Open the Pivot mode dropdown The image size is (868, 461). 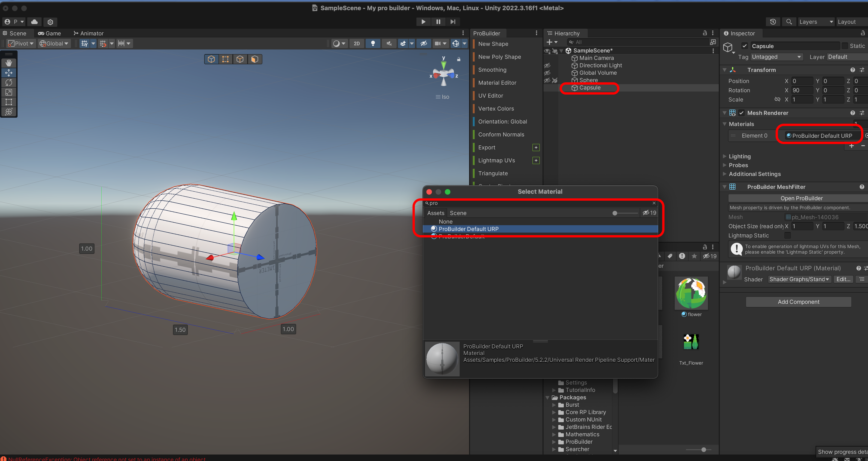[x=21, y=43]
